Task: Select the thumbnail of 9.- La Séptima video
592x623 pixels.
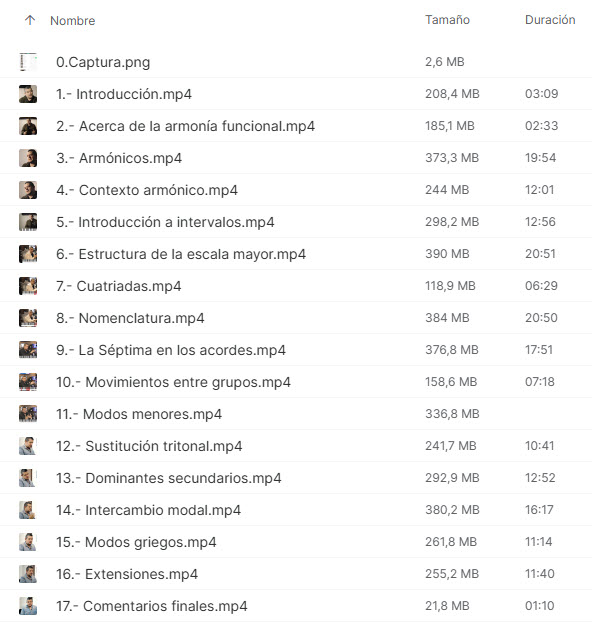Action: point(28,350)
